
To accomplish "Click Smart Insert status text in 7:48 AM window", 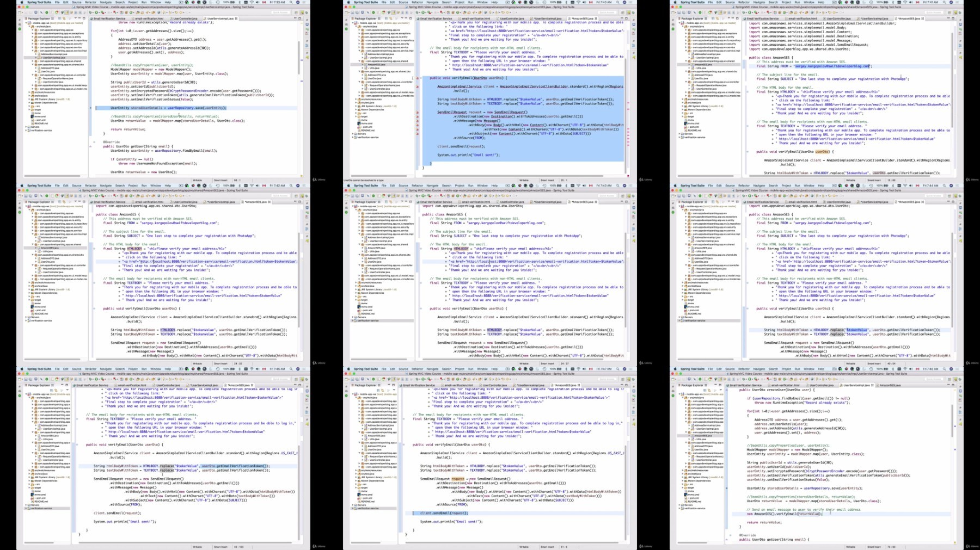I will click(x=874, y=547).
